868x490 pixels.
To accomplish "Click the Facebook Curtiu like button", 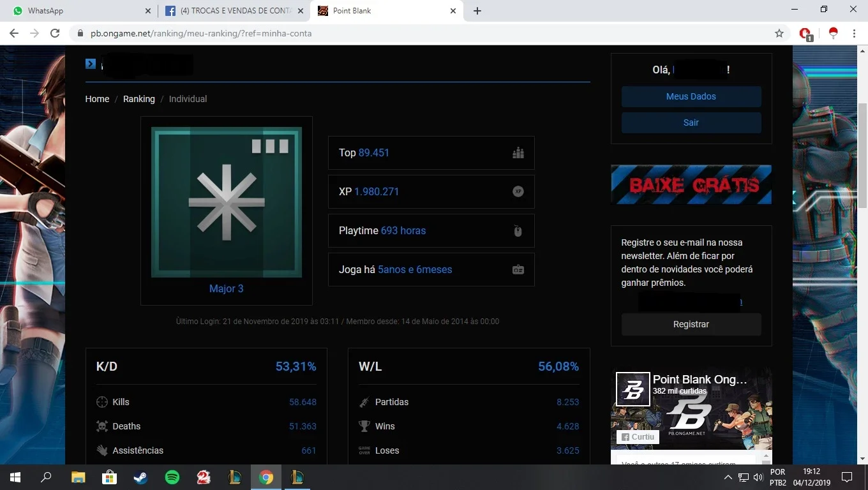I will coord(638,437).
